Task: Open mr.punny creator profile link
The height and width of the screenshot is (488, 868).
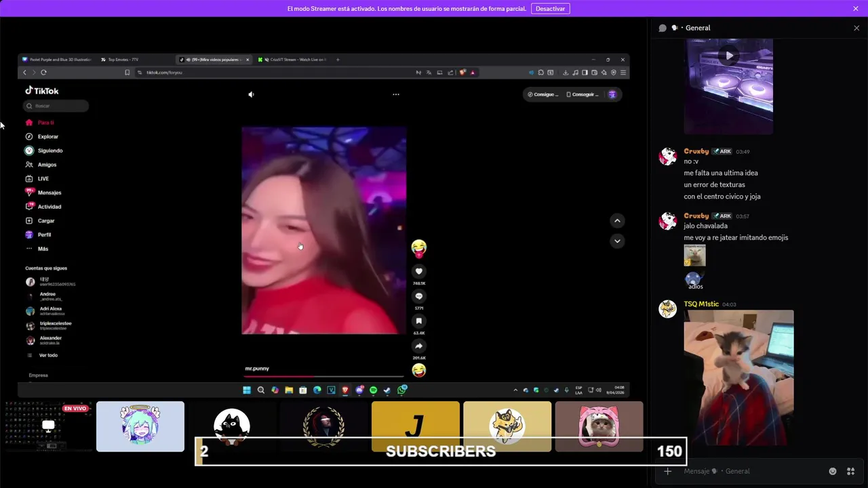Action: [257, 368]
